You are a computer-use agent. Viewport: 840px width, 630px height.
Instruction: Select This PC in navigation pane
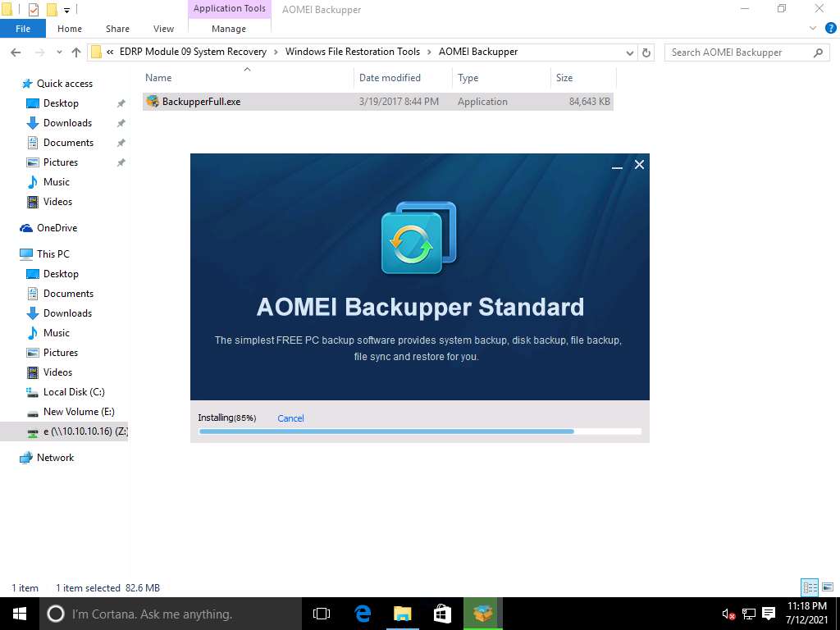coord(52,254)
